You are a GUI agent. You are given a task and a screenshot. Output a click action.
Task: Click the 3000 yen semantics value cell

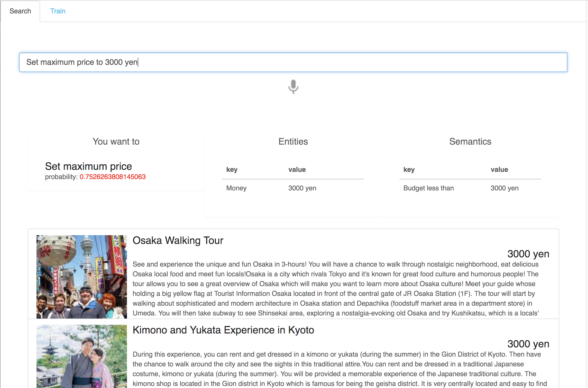(x=504, y=188)
